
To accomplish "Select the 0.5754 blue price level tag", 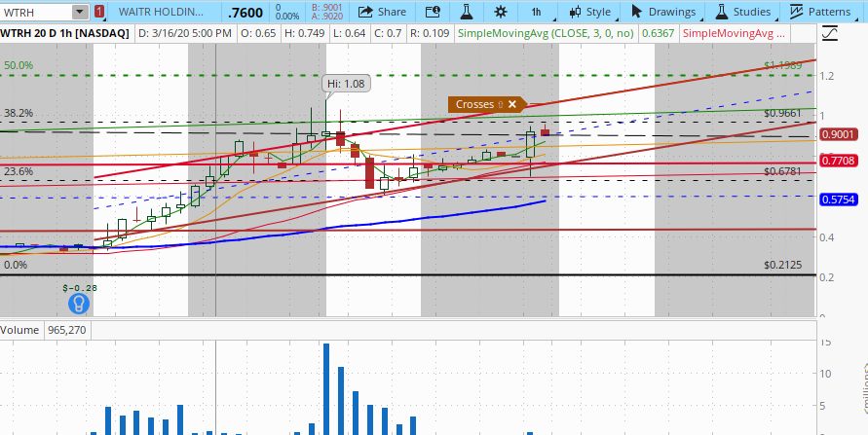I will point(838,199).
